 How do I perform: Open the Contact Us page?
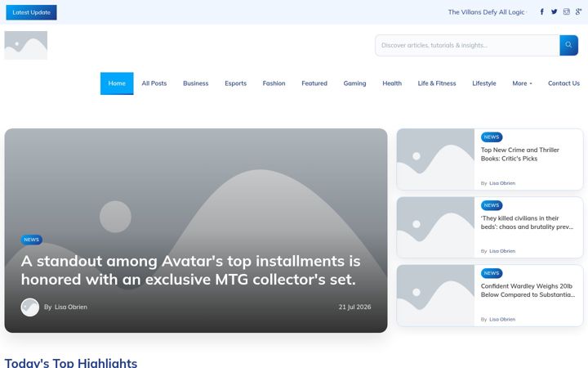(x=563, y=83)
